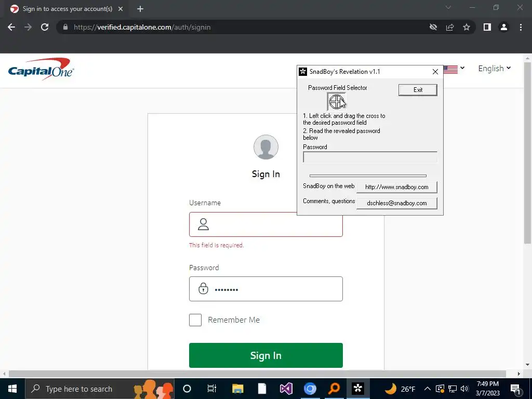532x399 pixels.
Task: Click the padlock icon in password field
Action: (x=203, y=288)
